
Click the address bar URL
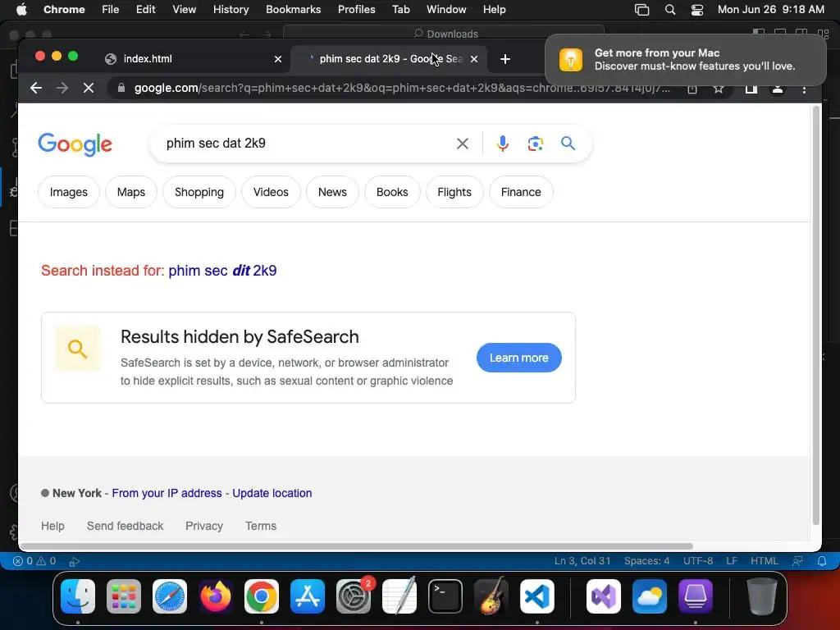(402, 88)
